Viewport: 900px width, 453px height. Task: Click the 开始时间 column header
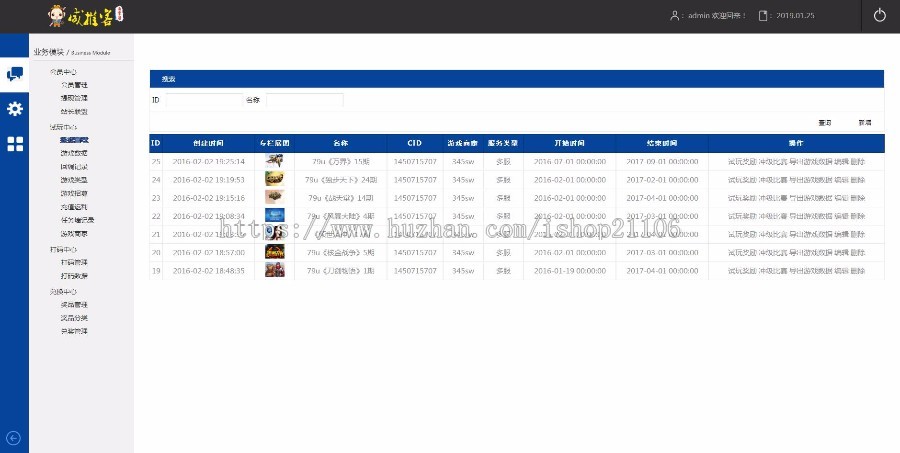[569, 144]
